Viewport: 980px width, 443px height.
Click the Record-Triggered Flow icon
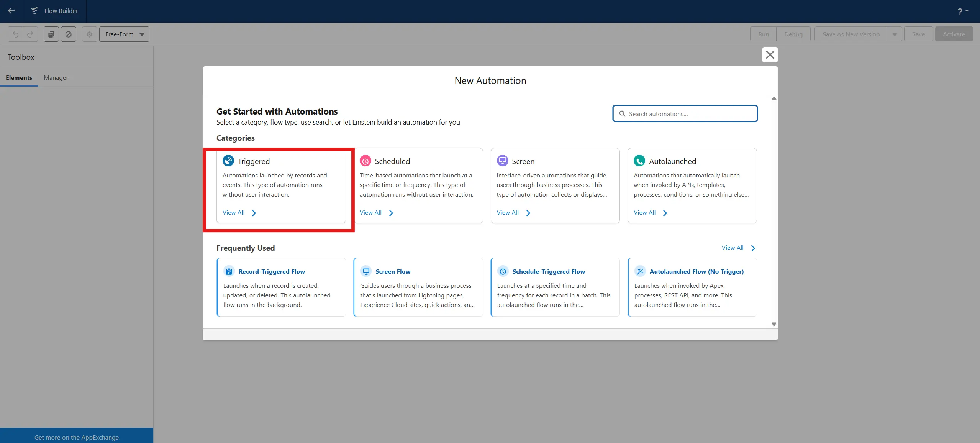coord(229,271)
